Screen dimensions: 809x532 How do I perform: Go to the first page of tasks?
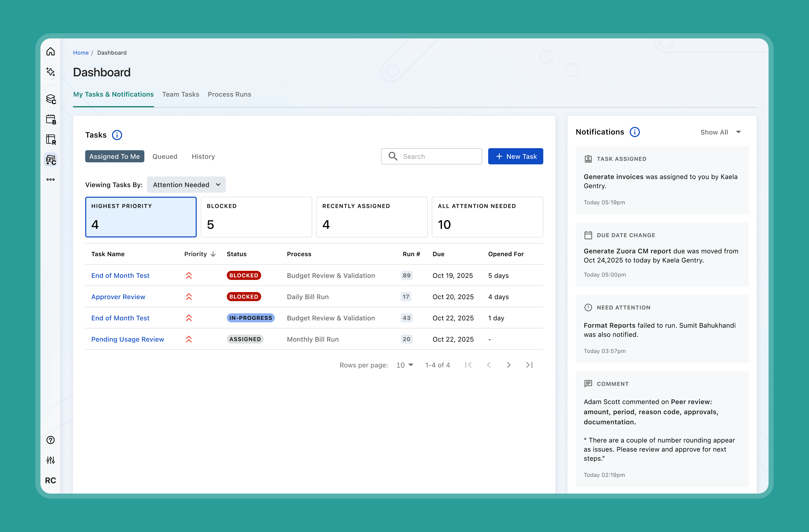click(x=468, y=365)
